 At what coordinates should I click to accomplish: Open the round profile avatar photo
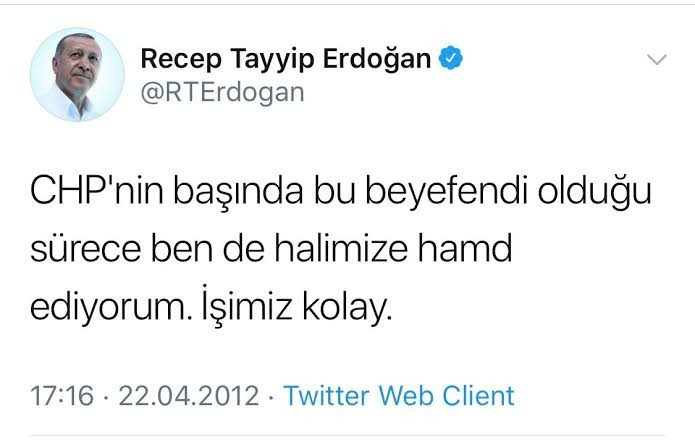[x=77, y=74]
